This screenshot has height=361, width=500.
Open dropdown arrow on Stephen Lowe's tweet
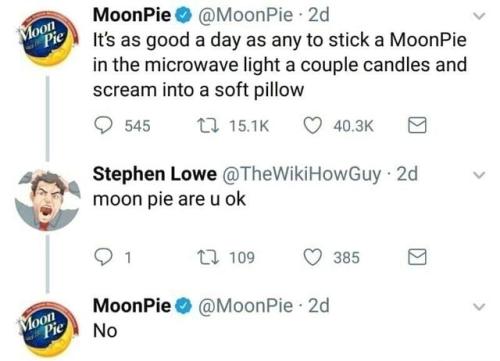tap(479, 175)
